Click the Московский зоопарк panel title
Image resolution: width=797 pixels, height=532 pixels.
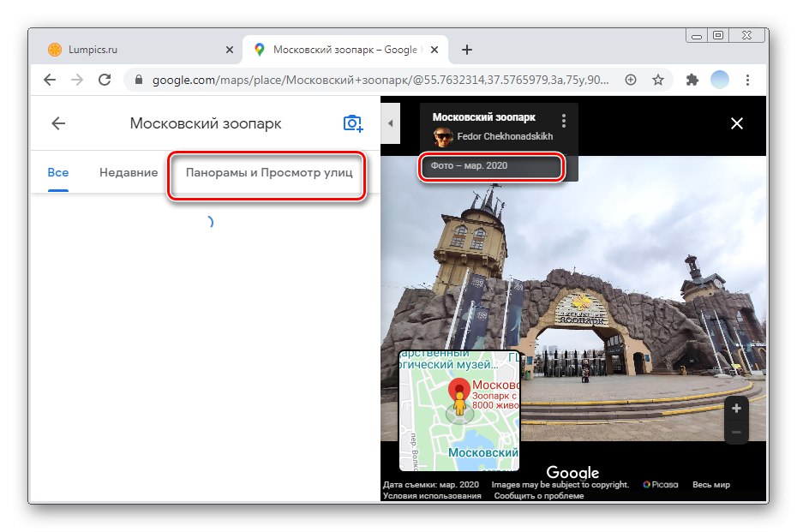click(206, 123)
